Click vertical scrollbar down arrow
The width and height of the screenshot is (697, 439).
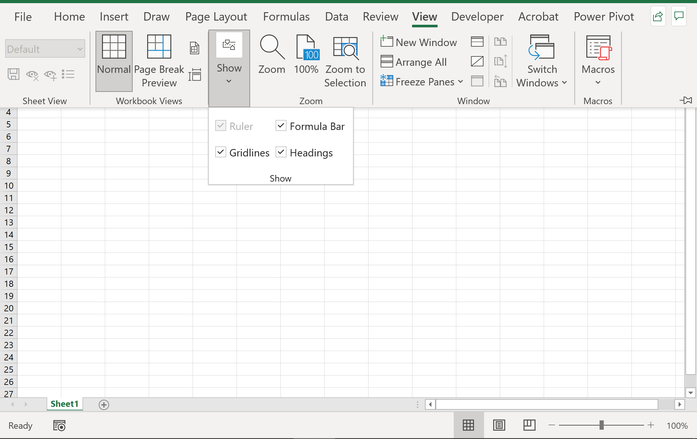pos(690,392)
